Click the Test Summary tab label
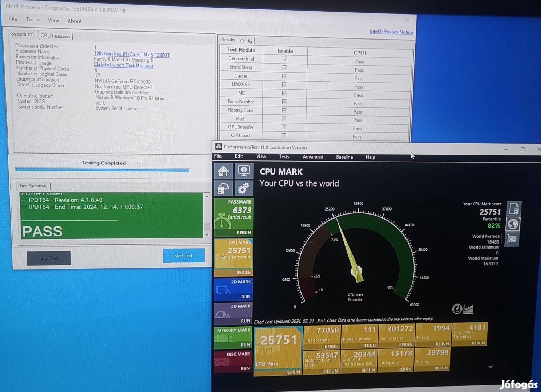This screenshot has width=541, height=392. coord(33,186)
